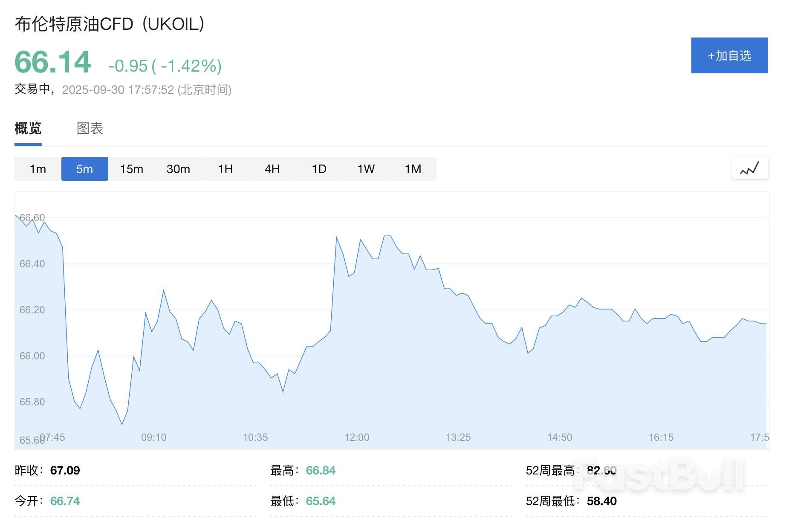Show the 1D daily chart
Viewport: 786px width, 532px height.
point(319,169)
